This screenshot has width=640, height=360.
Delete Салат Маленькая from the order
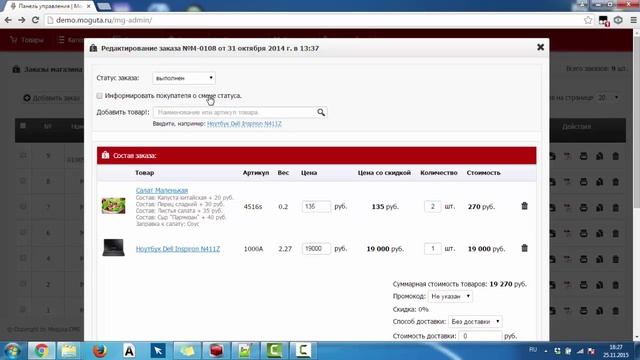click(524, 206)
